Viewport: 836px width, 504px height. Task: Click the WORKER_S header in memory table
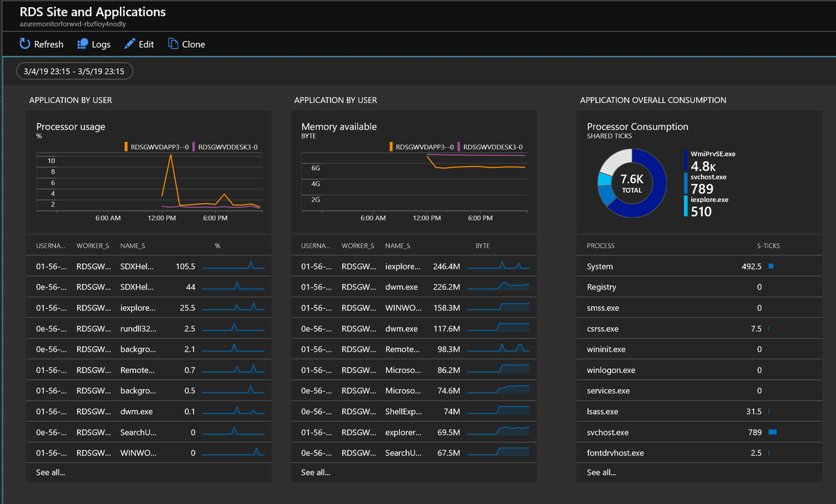tap(358, 246)
